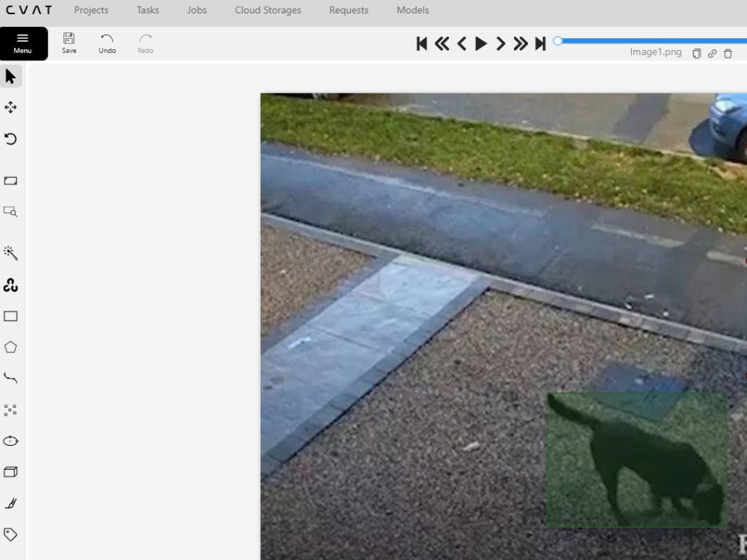The width and height of the screenshot is (747, 560).
Task: Copy link to current frame
Action: 712,53
